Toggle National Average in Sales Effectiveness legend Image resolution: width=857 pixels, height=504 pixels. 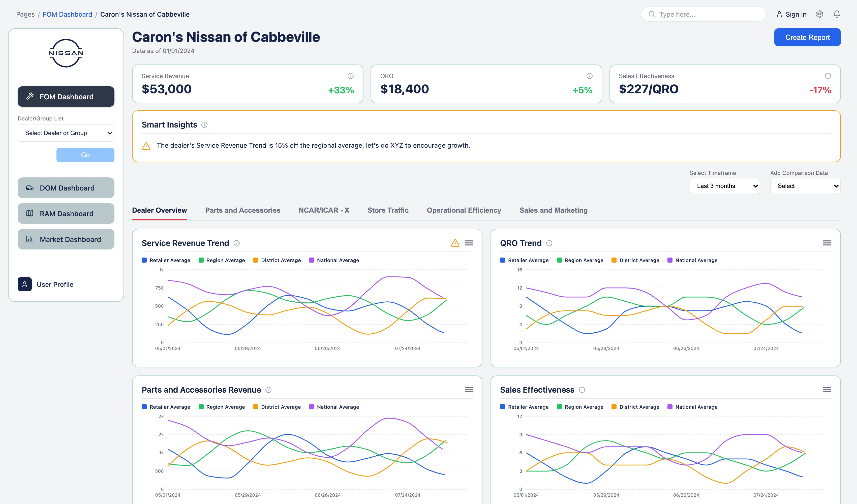point(692,407)
